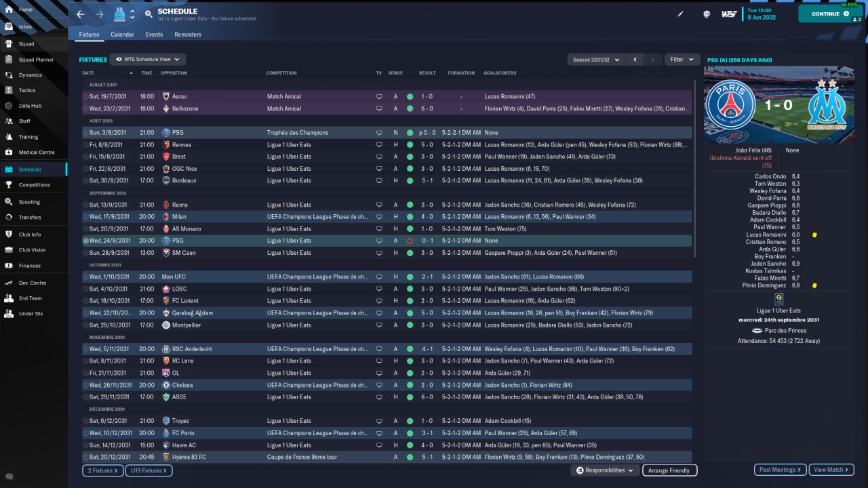
Task: Click the forward navigation arrow
Action: (100, 14)
